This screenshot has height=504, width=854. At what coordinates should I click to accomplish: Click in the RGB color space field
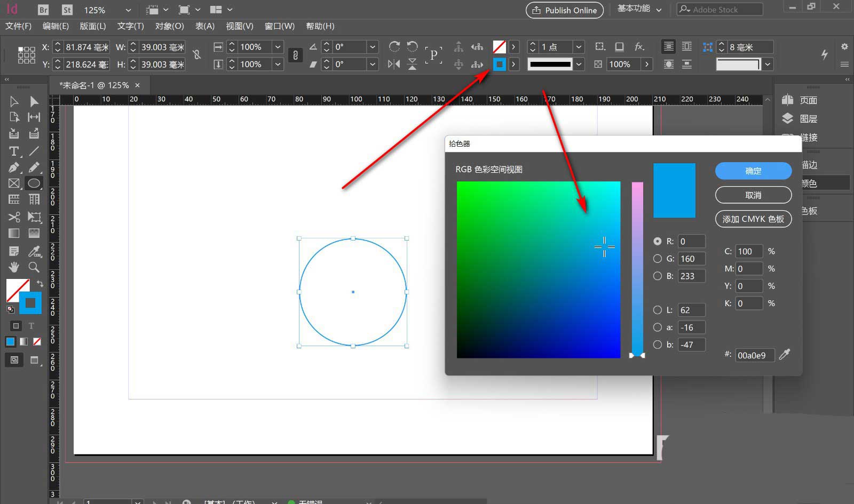click(538, 269)
